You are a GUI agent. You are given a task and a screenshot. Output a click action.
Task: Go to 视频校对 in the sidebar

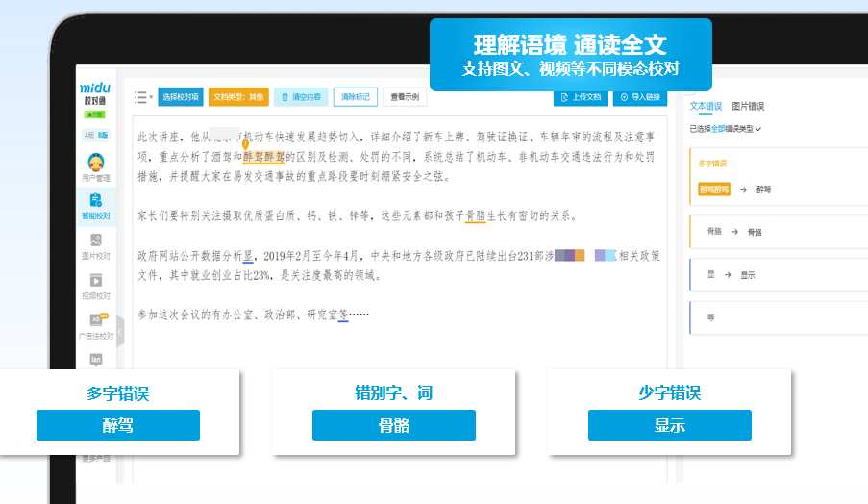tap(95, 286)
